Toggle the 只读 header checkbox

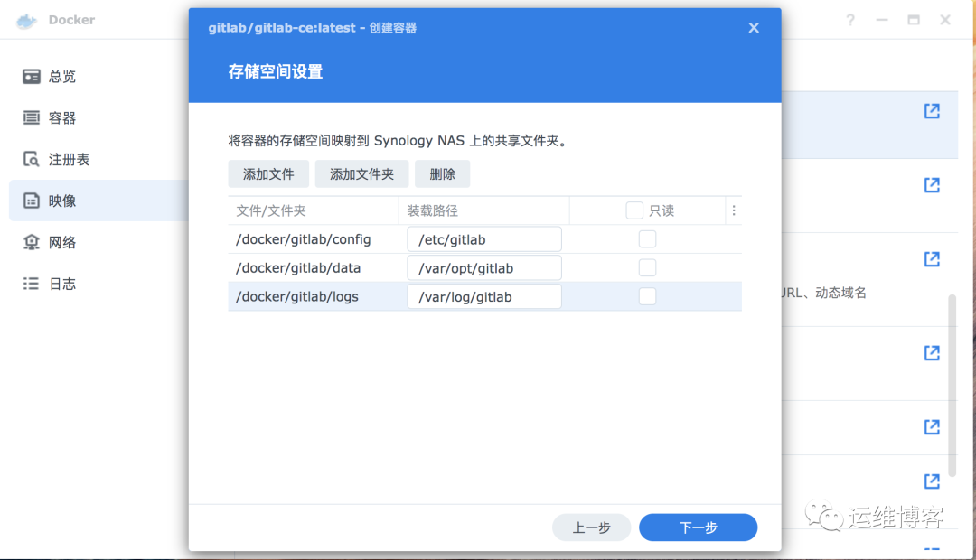click(x=634, y=210)
